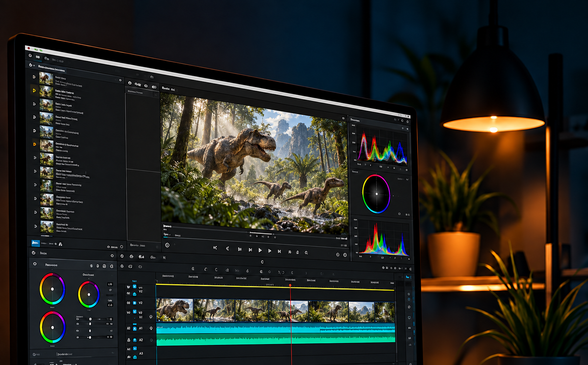Screen dimensions: 588x365
Task: Click the text label below the small empty panel
Action: coord(137,245)
